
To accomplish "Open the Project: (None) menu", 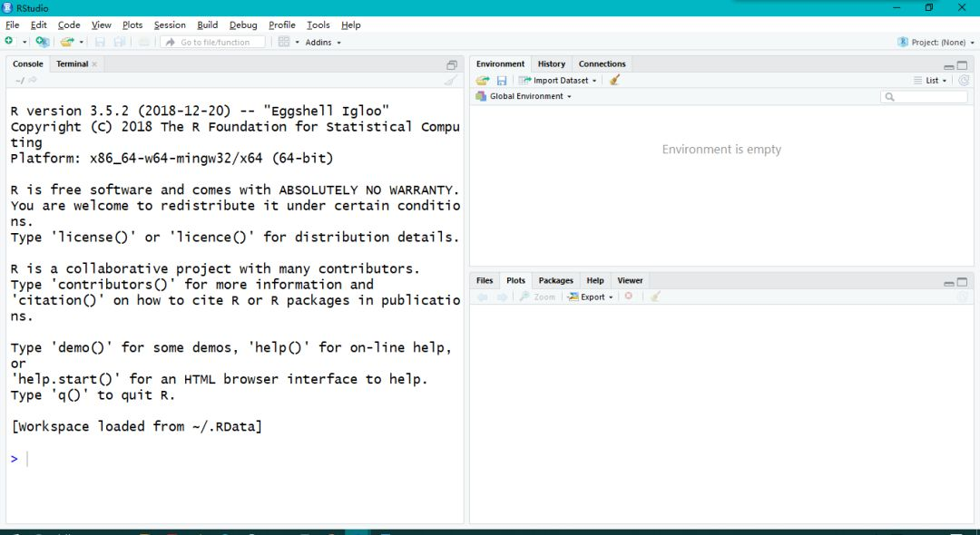I will point(936,43).
